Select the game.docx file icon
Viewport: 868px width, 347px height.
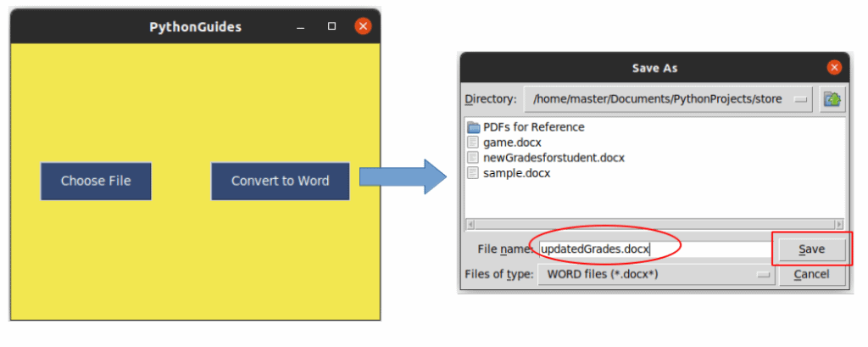473,143
